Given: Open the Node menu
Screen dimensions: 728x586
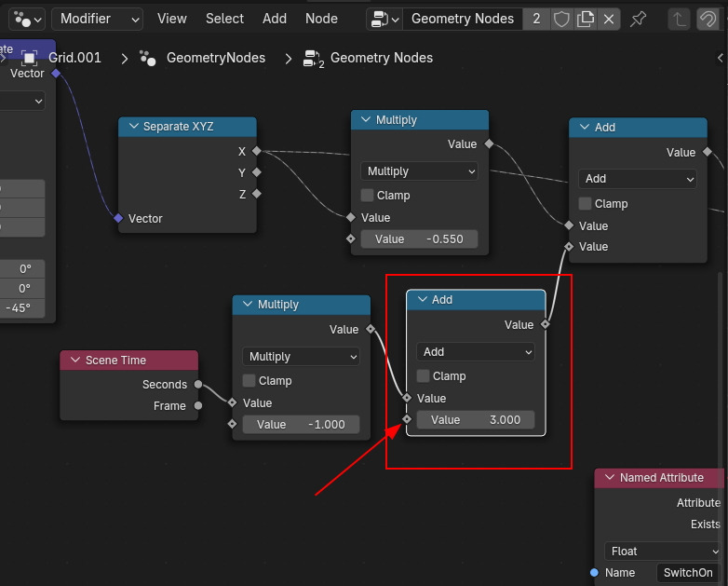Looking at the screenshot, I should pos(321,19).
